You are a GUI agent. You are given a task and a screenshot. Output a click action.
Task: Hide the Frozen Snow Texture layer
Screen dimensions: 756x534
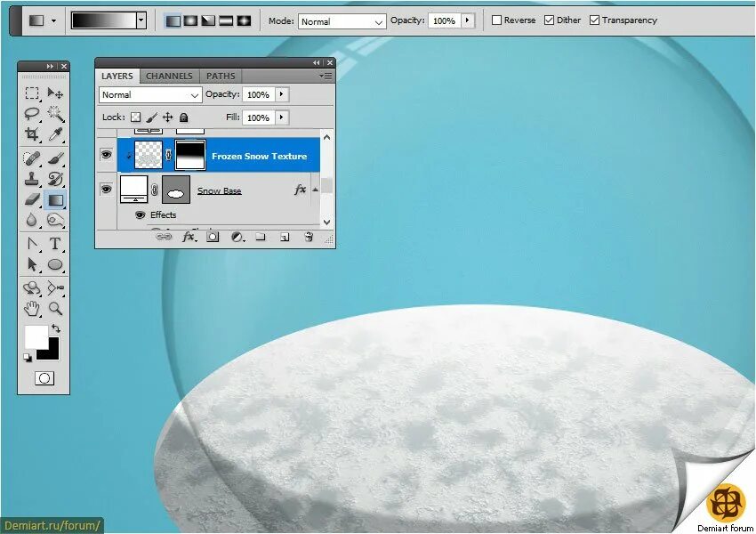tap(106, 155)
